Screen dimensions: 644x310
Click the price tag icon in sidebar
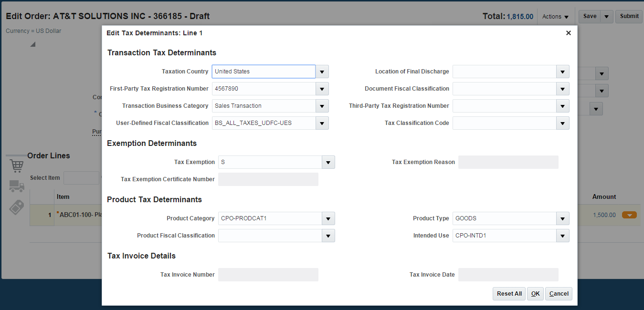(17, 207)
